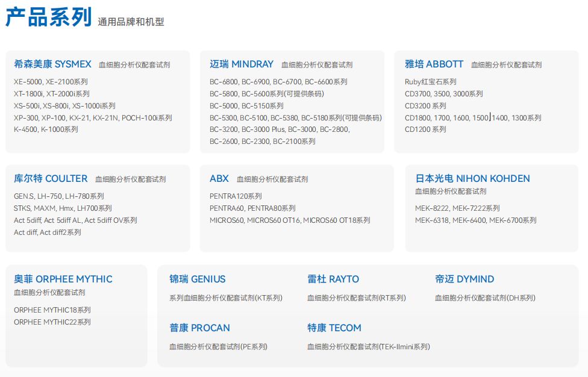The image size is (588, 377).
Task: Click the XS-500i, XS-800i, XS-1000i系列 line
Action: pyautogui.click(x=64, y=105)
